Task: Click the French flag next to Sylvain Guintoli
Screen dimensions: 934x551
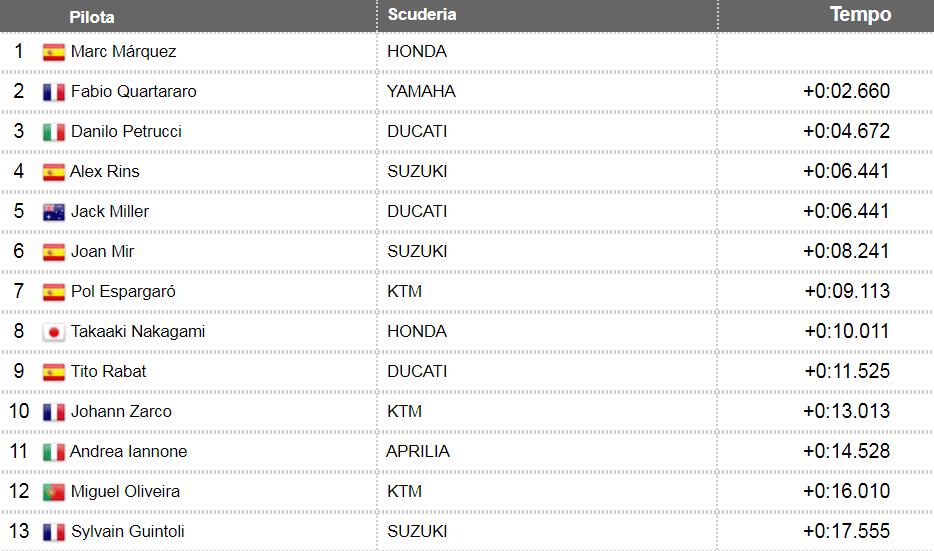Action: [54, 532]
